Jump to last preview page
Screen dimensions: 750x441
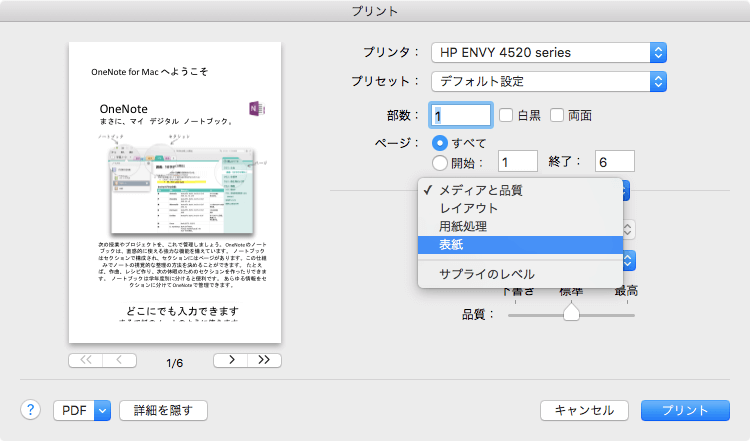click(x=264, y=360)
